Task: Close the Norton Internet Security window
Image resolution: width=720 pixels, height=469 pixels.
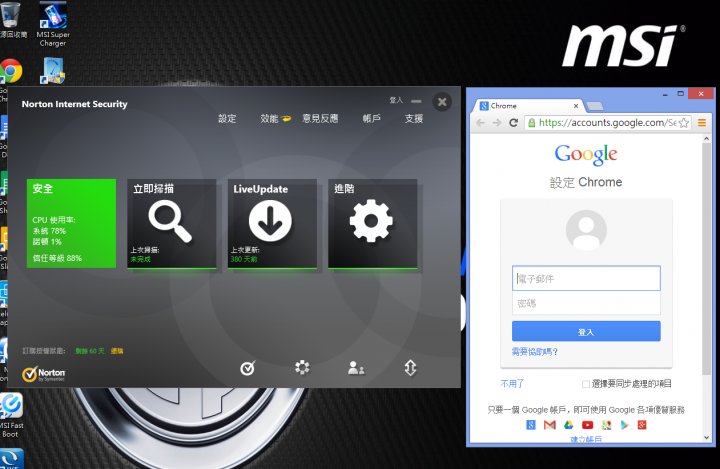Action: tap(442, 102)
